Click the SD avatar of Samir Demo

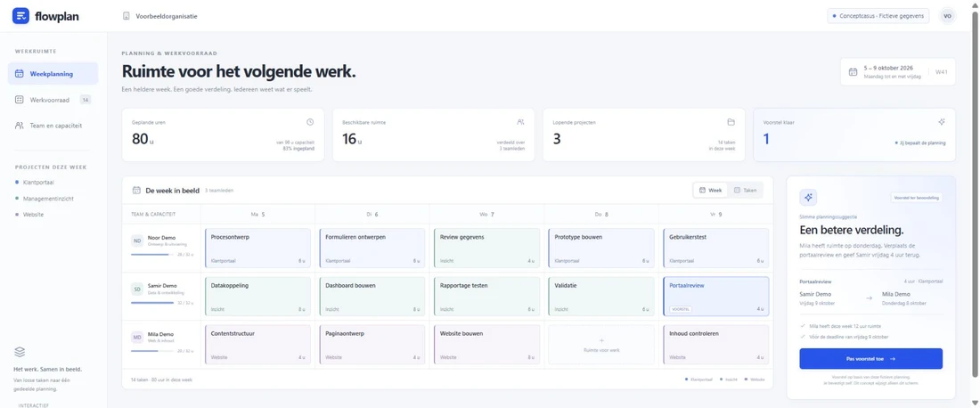coord(137,289)
